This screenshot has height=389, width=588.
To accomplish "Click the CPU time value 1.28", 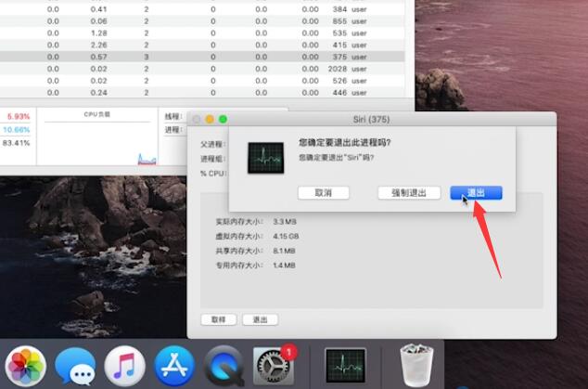I will click(x=98, y=33).
